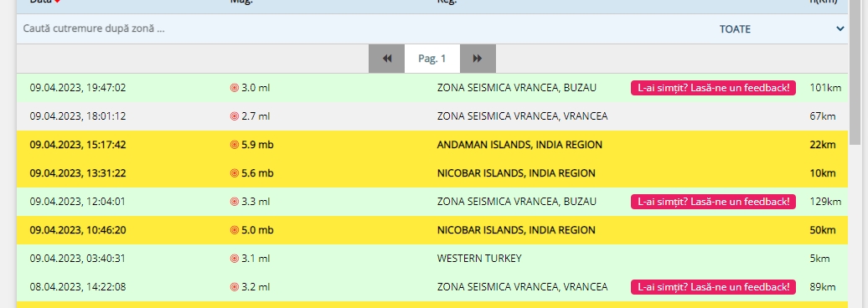Click ZONA SEISMICA VRANCEA, BUZAU in 12:04:01 row

pos(517,202)
